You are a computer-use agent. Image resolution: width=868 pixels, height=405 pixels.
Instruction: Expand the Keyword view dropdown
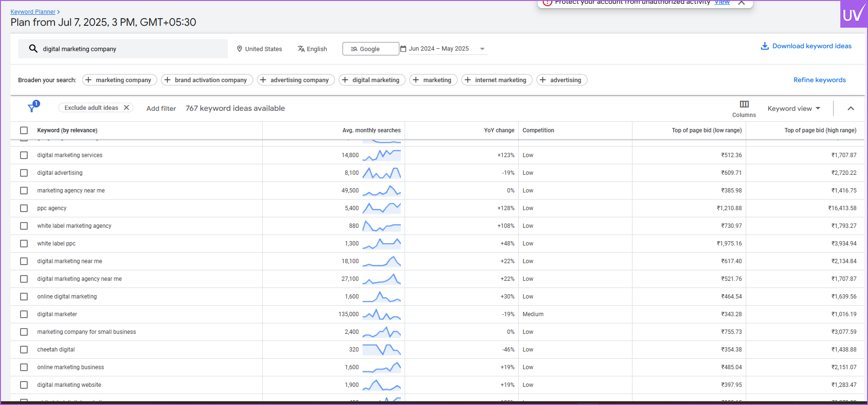coord(793,108)
